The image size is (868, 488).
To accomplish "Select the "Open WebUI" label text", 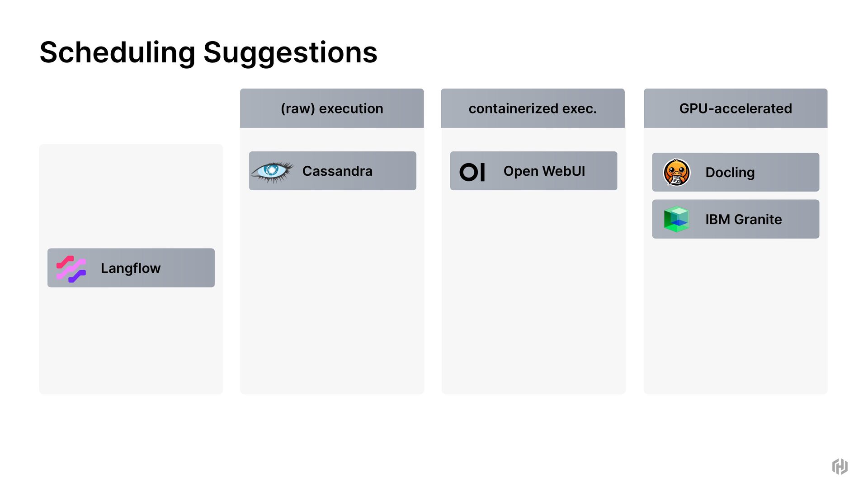I will 544,171.
